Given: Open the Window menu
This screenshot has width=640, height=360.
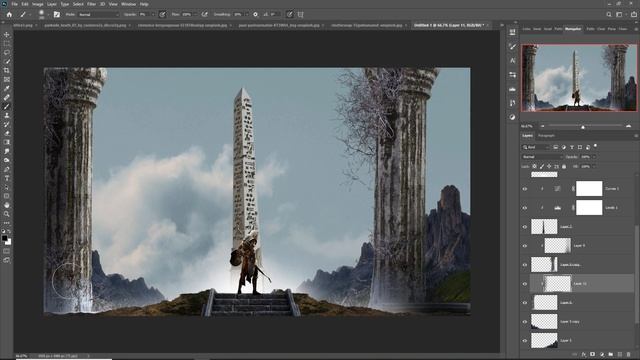Looking at the screenshot, I should [x=128, y=4].
